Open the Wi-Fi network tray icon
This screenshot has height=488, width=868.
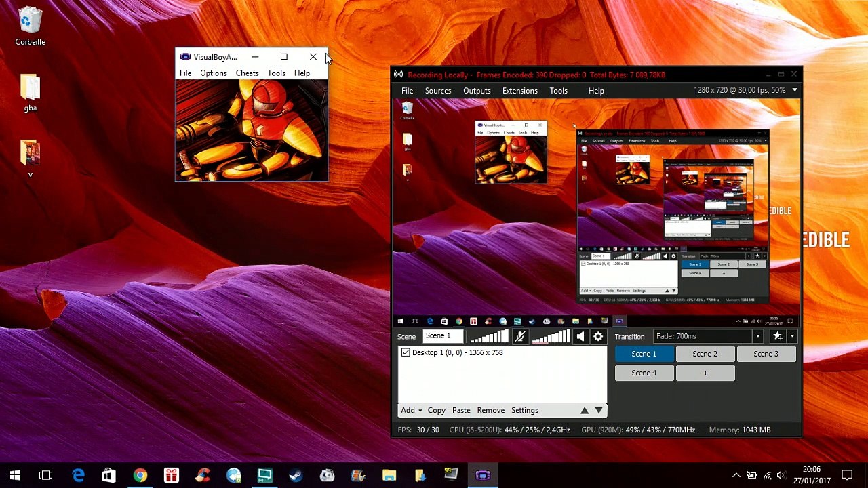pos(767,475)
